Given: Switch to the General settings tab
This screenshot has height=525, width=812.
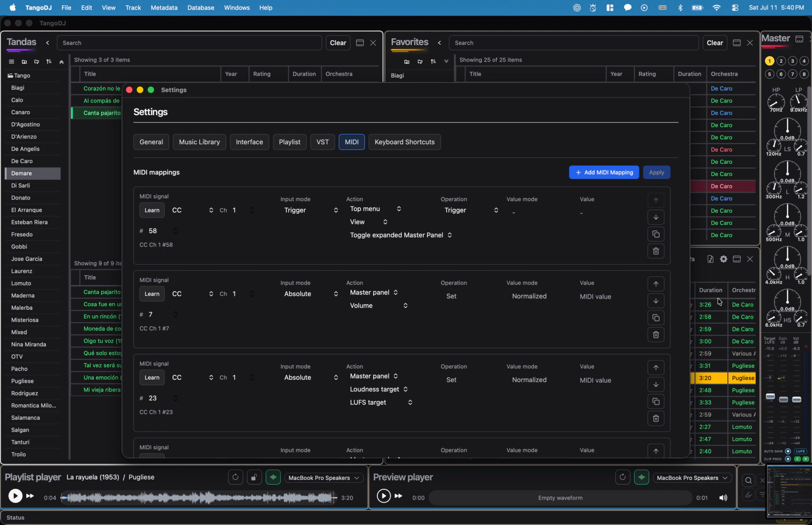Looking at the screenshot, I should (x=151, y=142).
